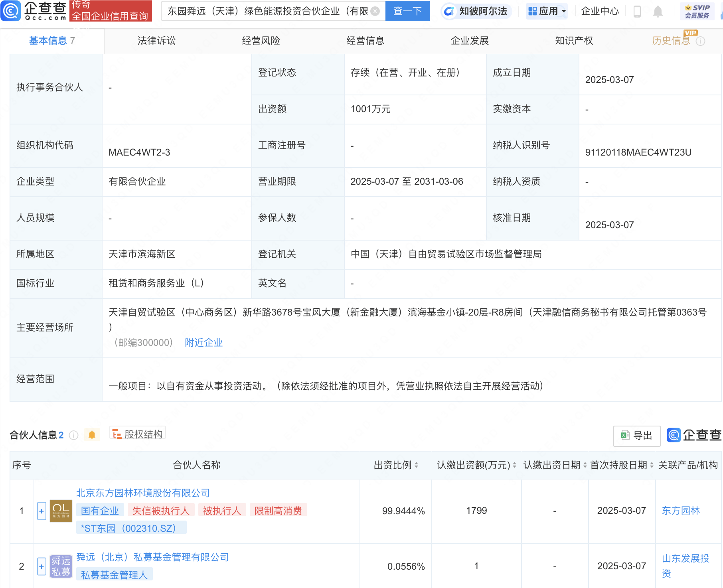Select 有限合伙企业 enterprise type value
This screenshot has height=588, width=723.
137,182
